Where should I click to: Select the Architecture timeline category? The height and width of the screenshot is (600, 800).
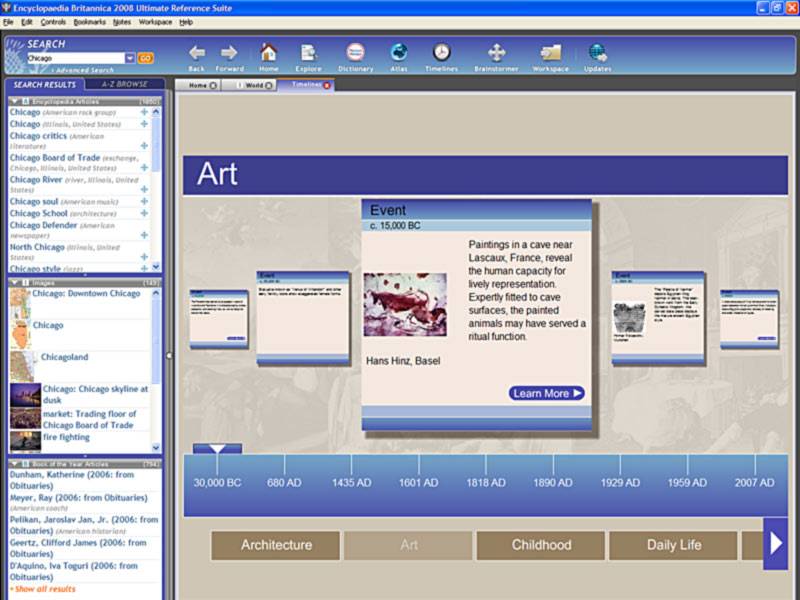(276, 545)
